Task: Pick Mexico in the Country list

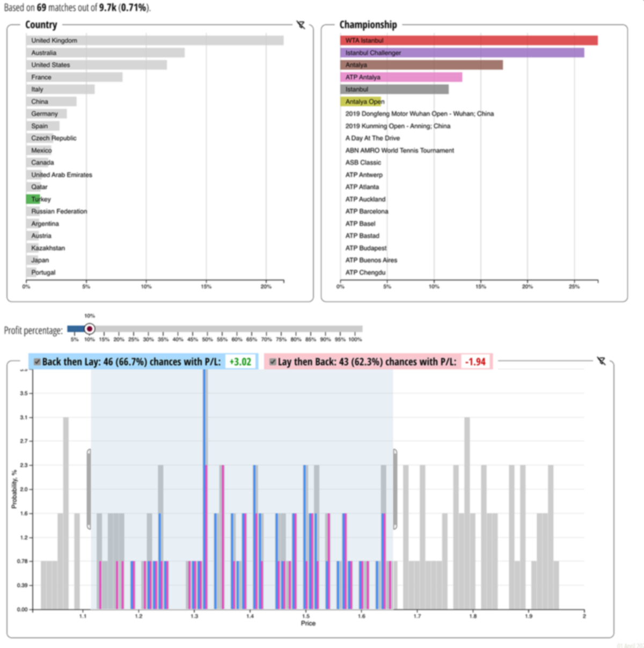Action: pos(41,151)
